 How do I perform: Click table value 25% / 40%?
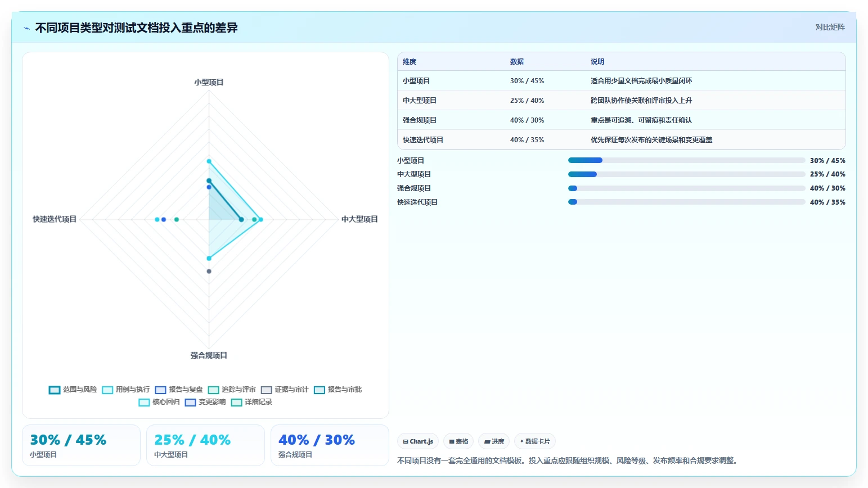527,101
